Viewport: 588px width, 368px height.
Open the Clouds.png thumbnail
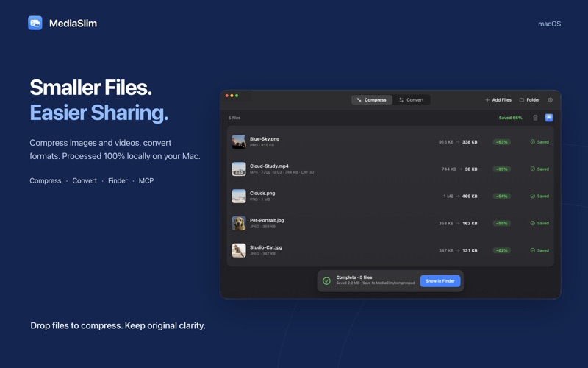point(238,196)
